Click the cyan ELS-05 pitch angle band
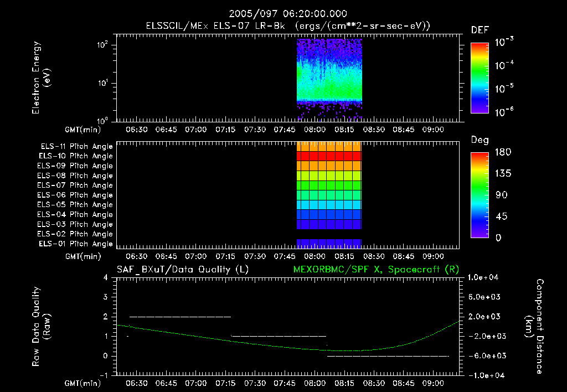 point(329,205)
